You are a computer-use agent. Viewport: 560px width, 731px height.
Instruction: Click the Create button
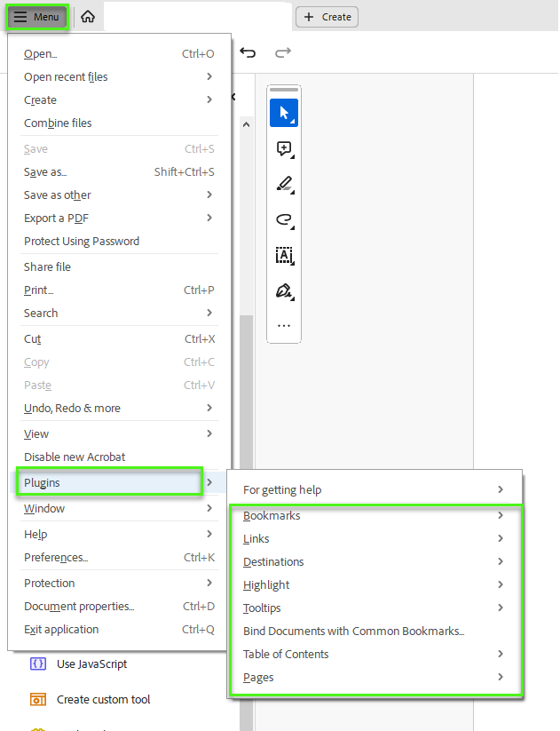326,16
